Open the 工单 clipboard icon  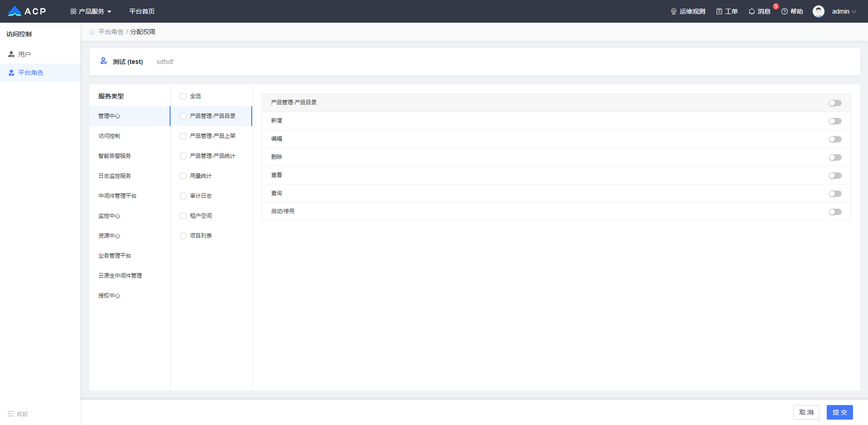[x=719, y=11]
